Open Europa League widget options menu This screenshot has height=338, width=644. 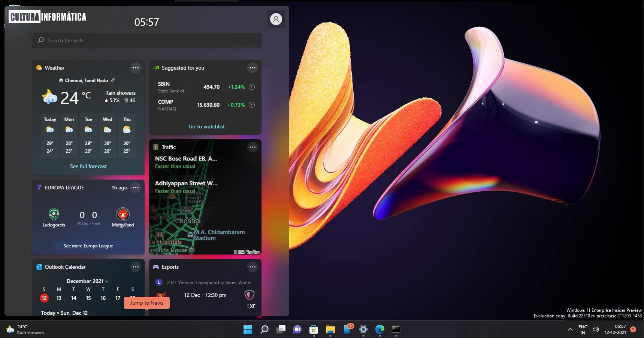tap(136, 188)
